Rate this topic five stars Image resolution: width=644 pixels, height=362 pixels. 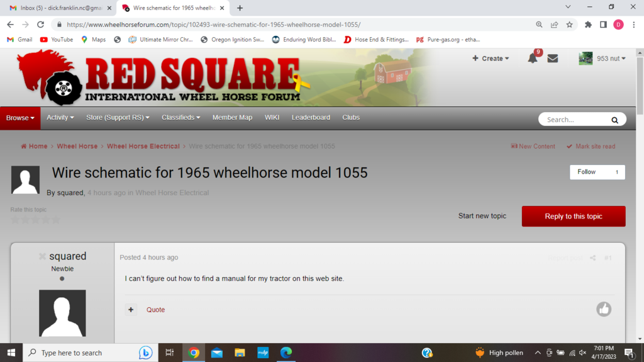point(56,220)
